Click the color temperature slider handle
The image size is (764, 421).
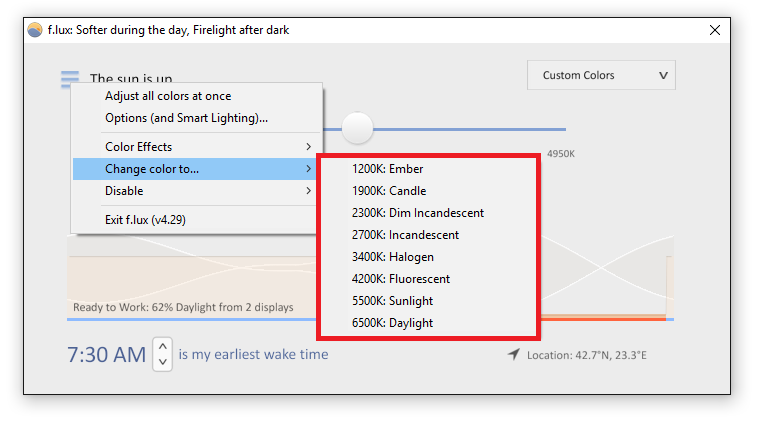[x=357, y=128]
